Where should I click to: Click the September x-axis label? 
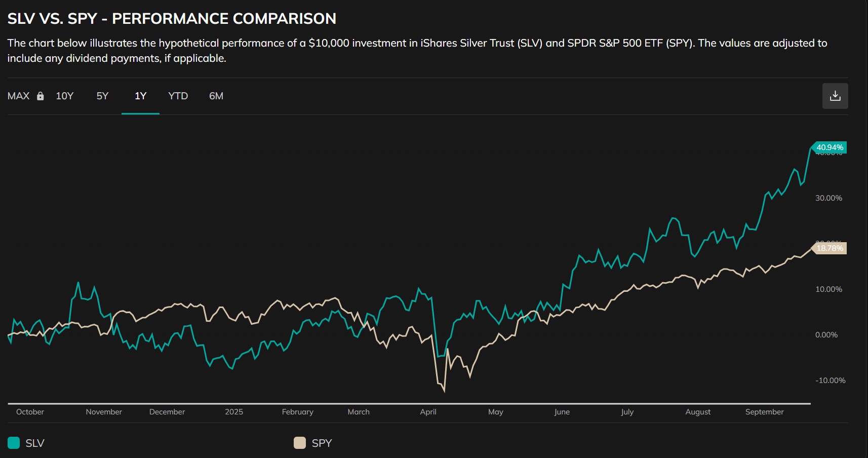tap(764, 412)
